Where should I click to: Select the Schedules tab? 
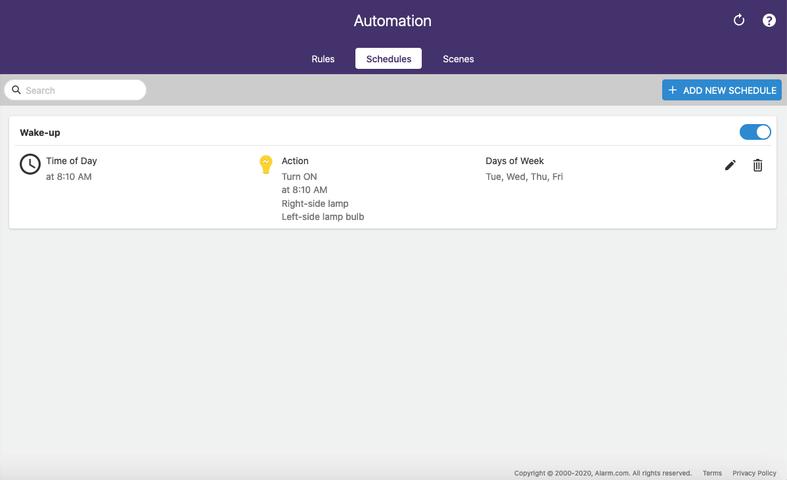tap(388, 59)
